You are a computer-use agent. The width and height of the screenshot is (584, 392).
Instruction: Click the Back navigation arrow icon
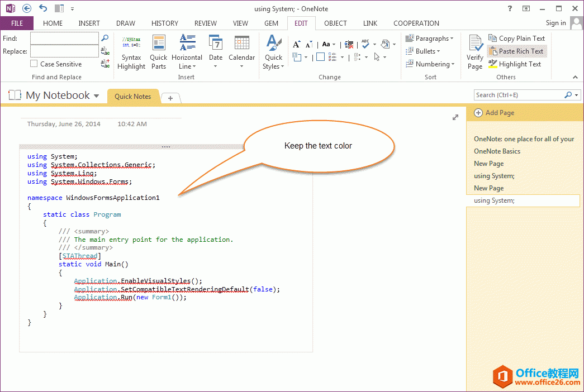click(27, 8)
